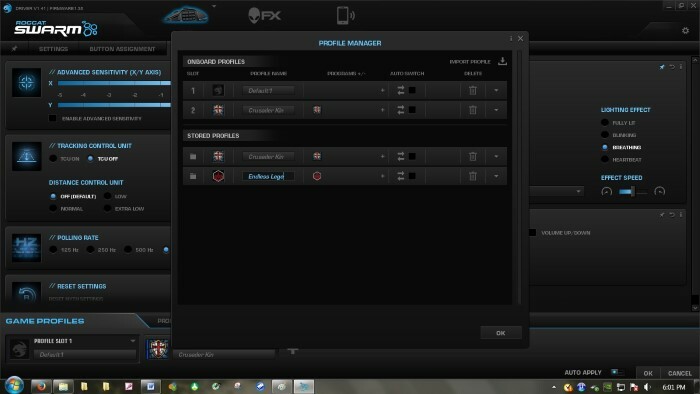Viewport: 700px width, 394px height.
Task: Toggle auto switch checkbox for stored Crusader Kin
Action: pyautogui.click(x=412, y=157)
